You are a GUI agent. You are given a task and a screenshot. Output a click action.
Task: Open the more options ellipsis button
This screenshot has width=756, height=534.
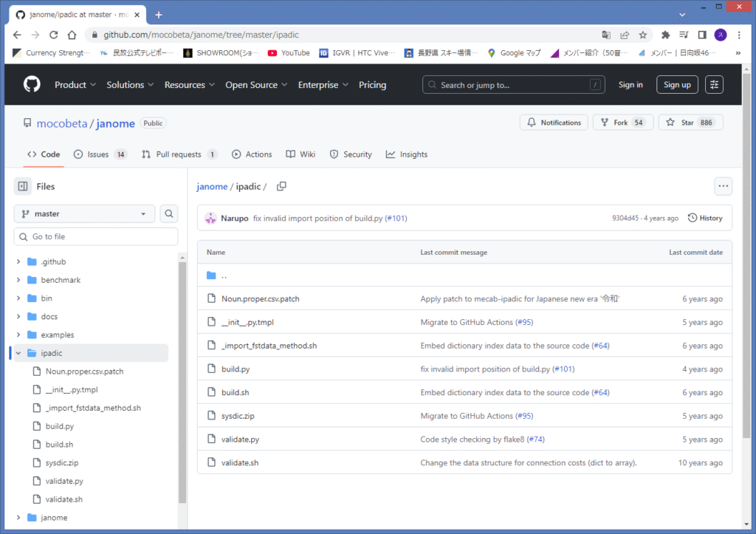(x=723, y=187)
